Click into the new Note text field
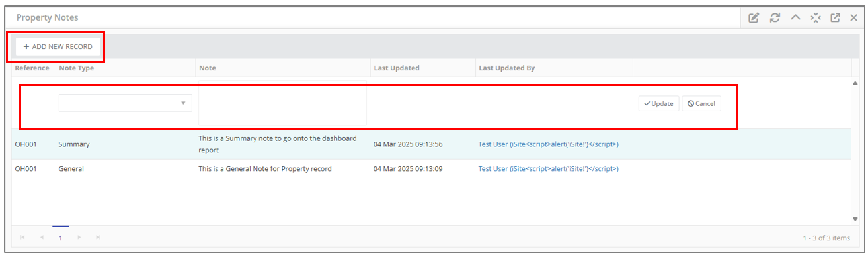Viewport: 868px width, 255px height. 282,103
